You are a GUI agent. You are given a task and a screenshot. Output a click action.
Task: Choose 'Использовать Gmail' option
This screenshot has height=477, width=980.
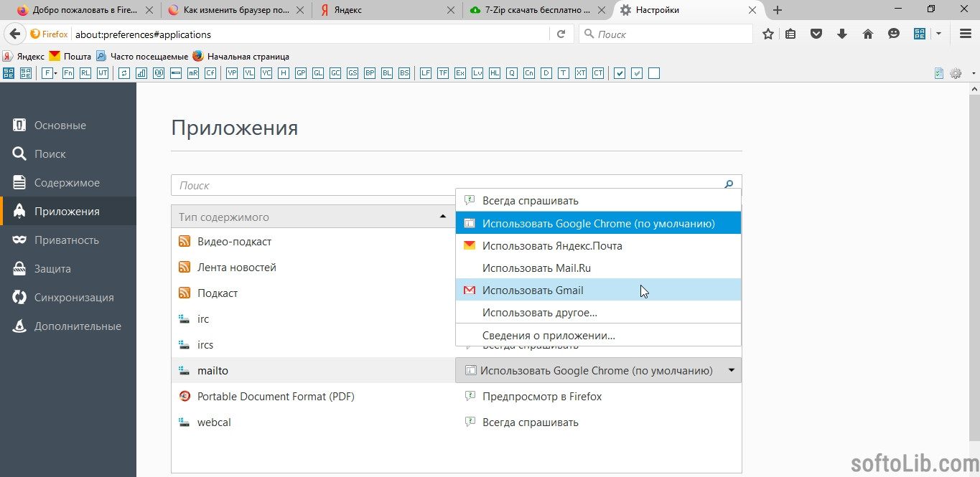[x=598, y=290]
